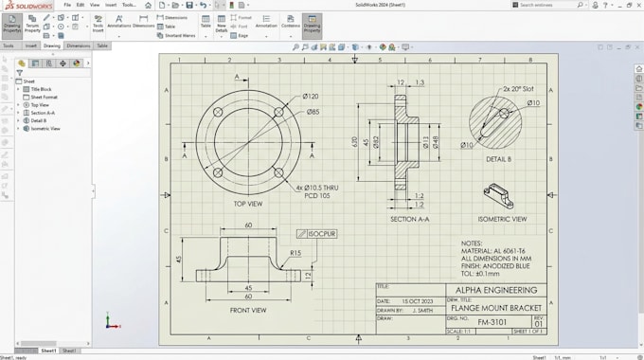Open the File menu
The width and height of the screenshot is (644, 360).
67,5
